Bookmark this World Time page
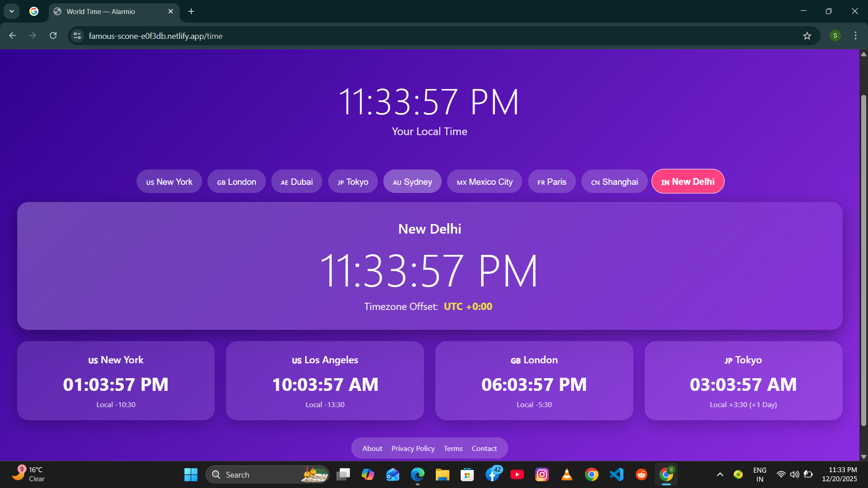 (808, 36)
